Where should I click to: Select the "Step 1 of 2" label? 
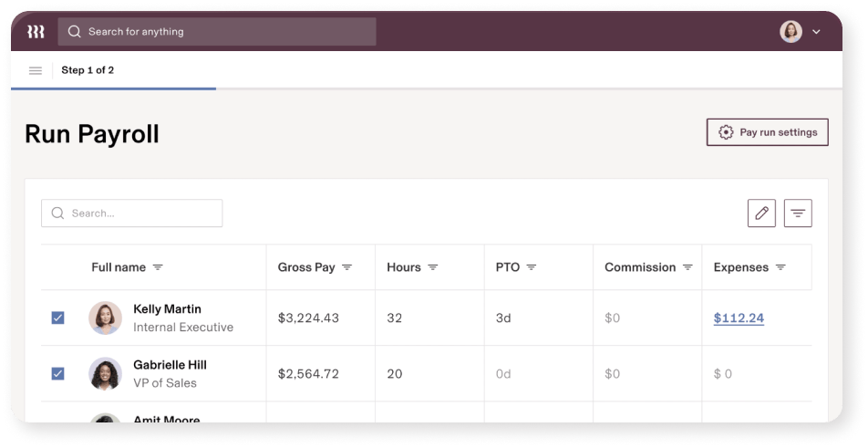click(x=88, y=70)
